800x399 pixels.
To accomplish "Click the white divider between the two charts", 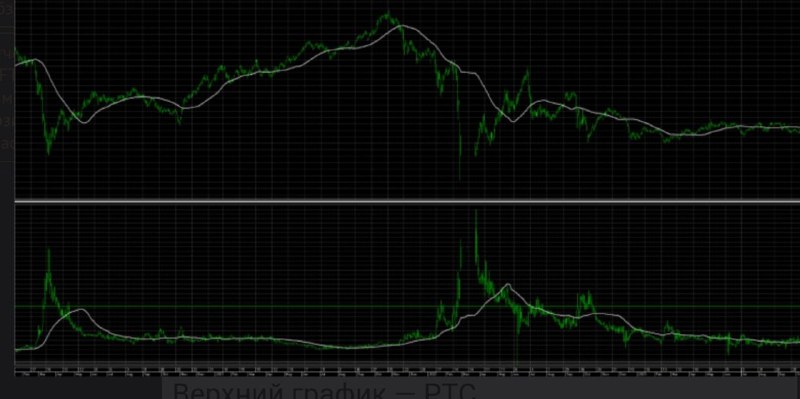I will click(x=407, y=202).
